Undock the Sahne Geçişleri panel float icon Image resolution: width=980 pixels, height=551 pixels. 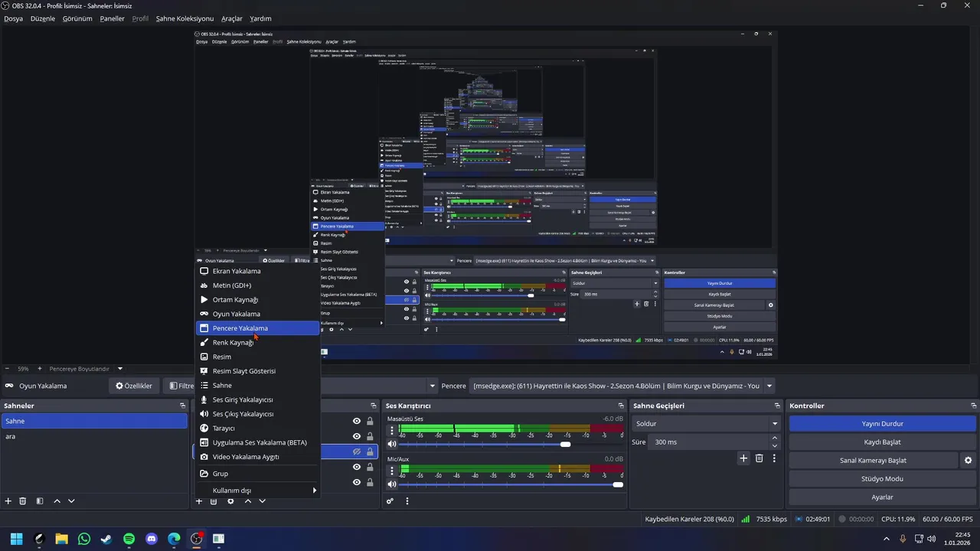[777, 406]
